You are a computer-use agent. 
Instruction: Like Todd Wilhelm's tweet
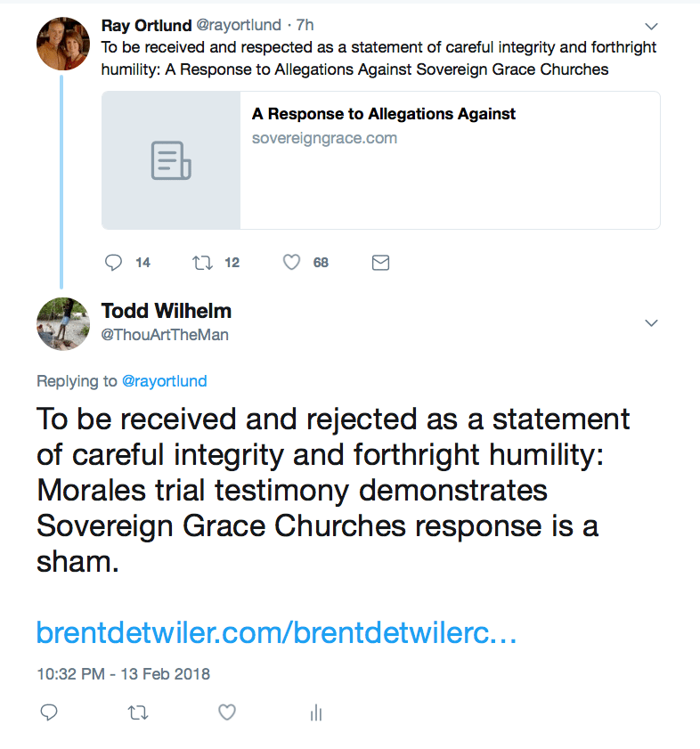coord(227,712)
